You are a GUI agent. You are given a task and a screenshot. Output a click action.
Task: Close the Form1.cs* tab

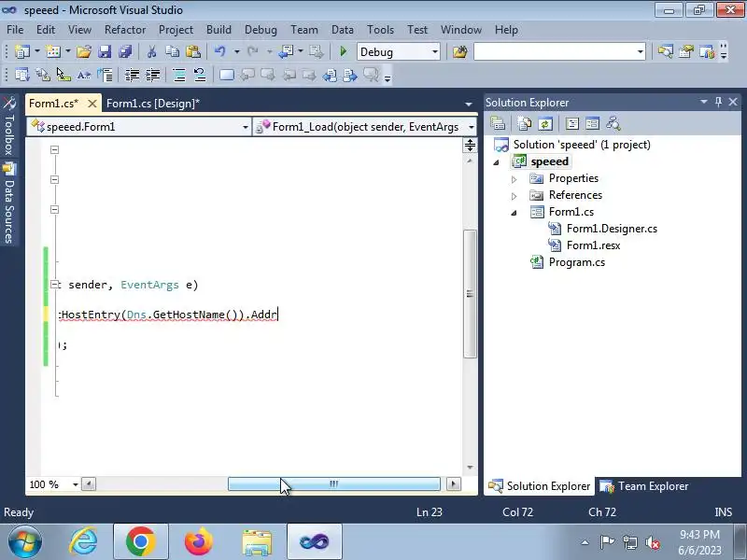(92, 104)
